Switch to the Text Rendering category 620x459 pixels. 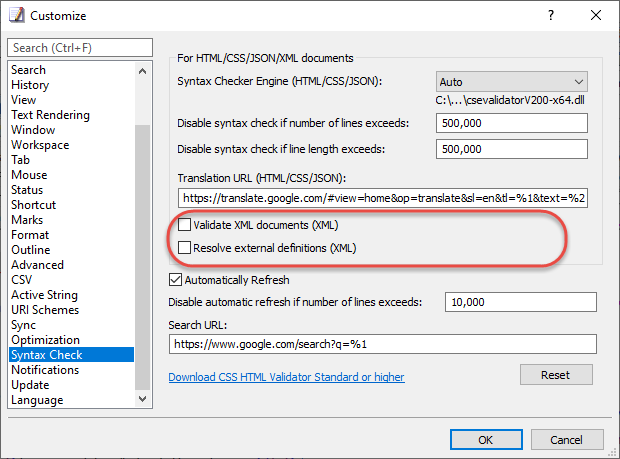(x=51, y=115)
